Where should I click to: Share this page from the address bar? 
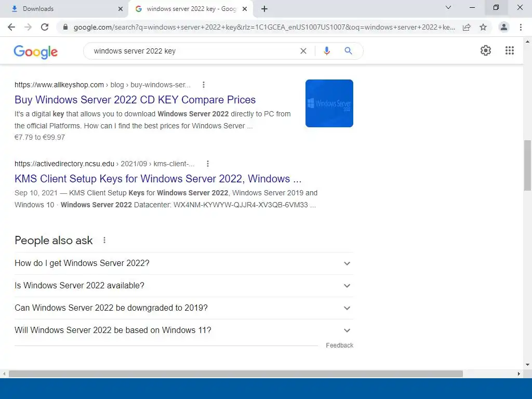click(467, 27)
